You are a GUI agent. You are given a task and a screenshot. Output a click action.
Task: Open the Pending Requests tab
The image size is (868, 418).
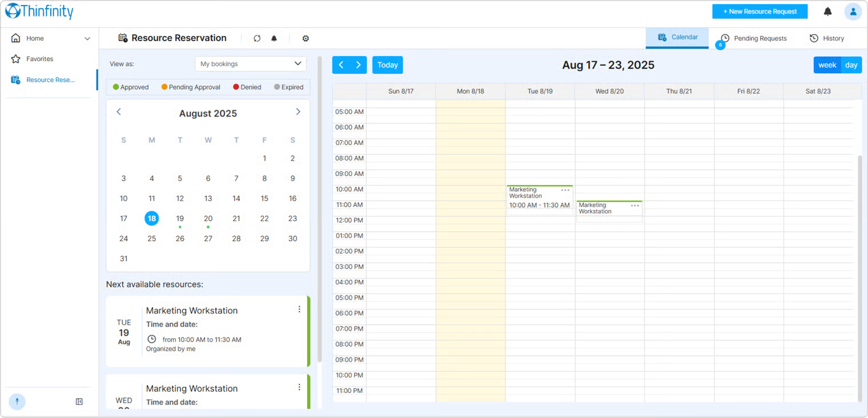click(x=753, y=38)
